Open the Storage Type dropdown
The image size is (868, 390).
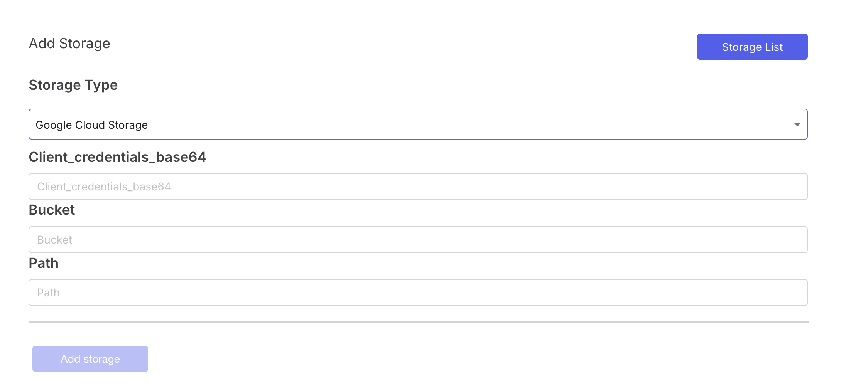click(417, 124)
